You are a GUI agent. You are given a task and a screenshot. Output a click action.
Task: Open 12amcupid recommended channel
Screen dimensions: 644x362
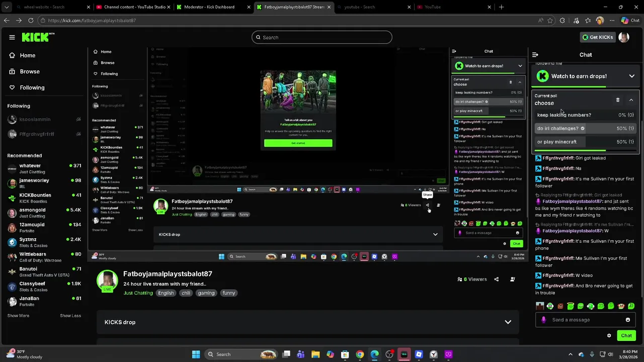coord(44,227)
